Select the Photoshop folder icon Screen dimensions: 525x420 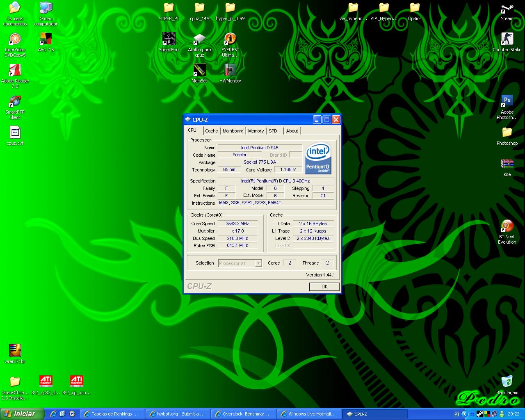tap(507, 136)
